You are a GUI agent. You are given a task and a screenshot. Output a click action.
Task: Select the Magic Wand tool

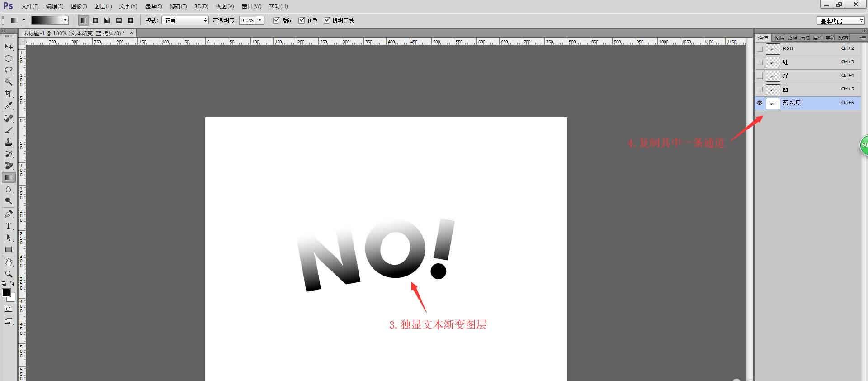pos(9,82)
